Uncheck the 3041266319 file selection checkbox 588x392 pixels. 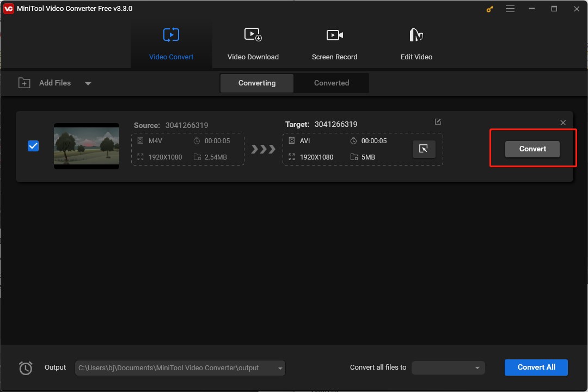click(x=33, y=146)
